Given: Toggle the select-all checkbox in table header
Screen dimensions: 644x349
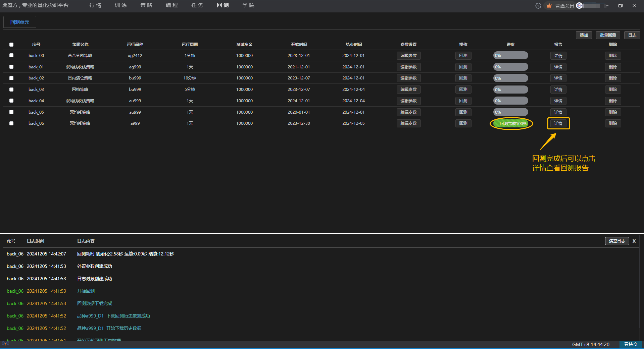Looking at the screenshot, I should pos(11,45).
